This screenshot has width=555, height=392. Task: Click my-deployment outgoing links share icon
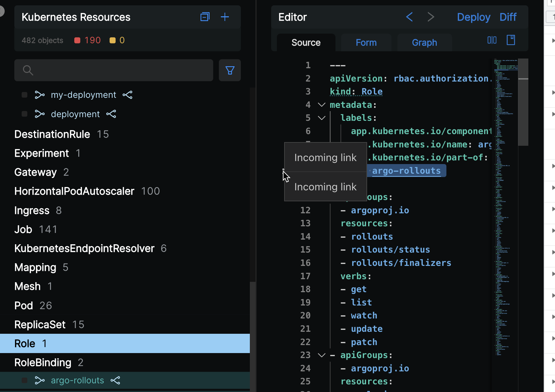click(128, 95)
